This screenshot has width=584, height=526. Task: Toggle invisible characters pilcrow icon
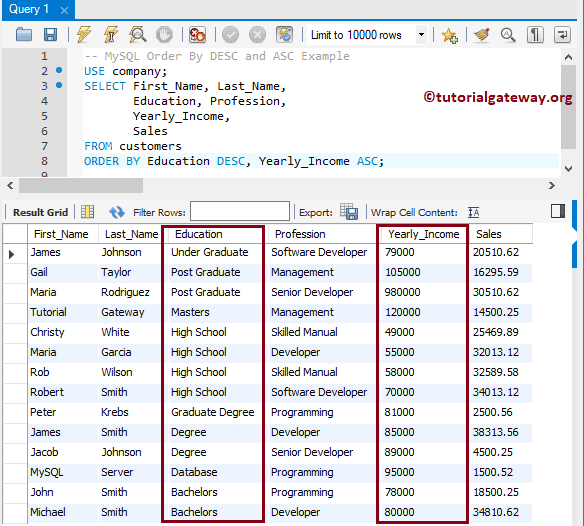pos(535,35)
